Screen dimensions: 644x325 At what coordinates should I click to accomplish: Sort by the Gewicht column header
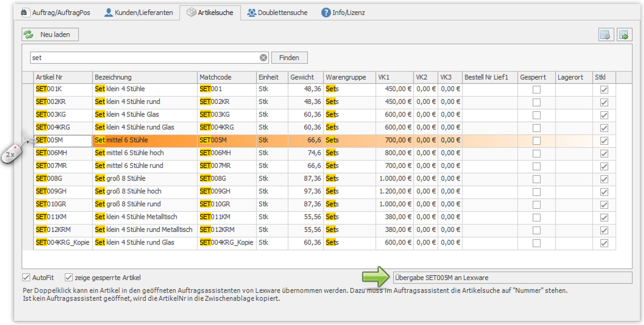[305, 77]
